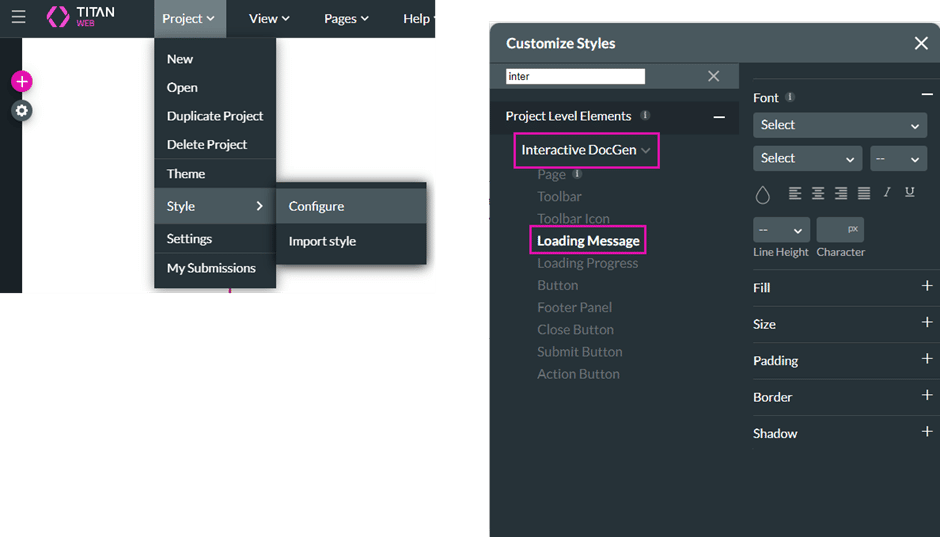The height and width of the screenshot is (537, 940).
Task: Toggle underline text style
Action: [909, 193]
